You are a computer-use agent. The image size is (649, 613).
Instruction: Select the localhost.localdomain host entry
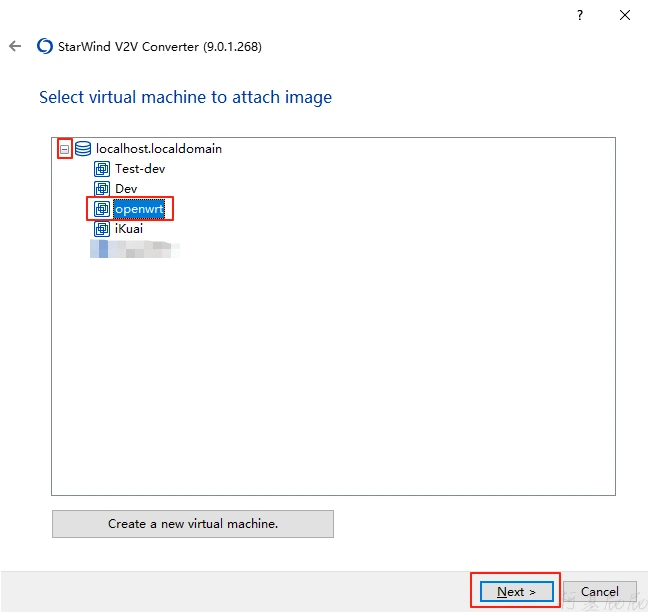pyautogui.click(x=158, y=149)
